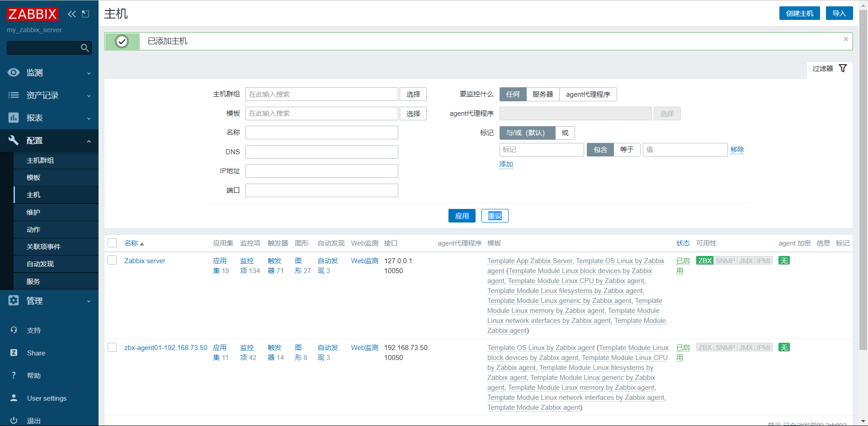The image size is (868, 426).
Task: Click the filter funnel icon
Action: point(843,68)
